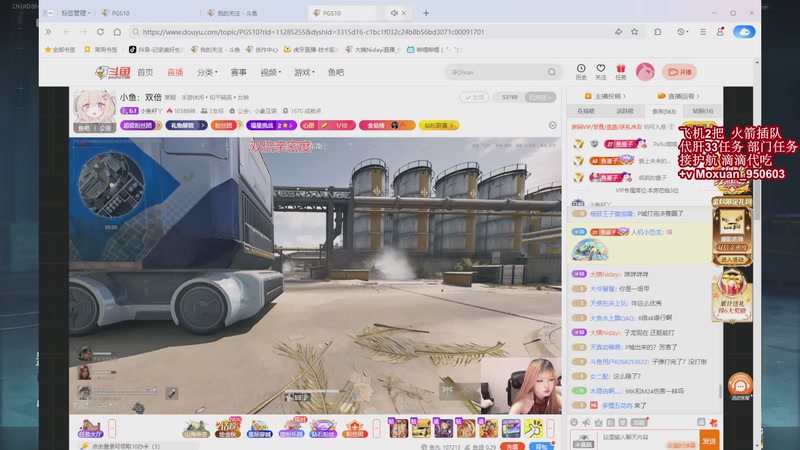
Task: Expand gift list arrow at right end
Action: point(550,429)
